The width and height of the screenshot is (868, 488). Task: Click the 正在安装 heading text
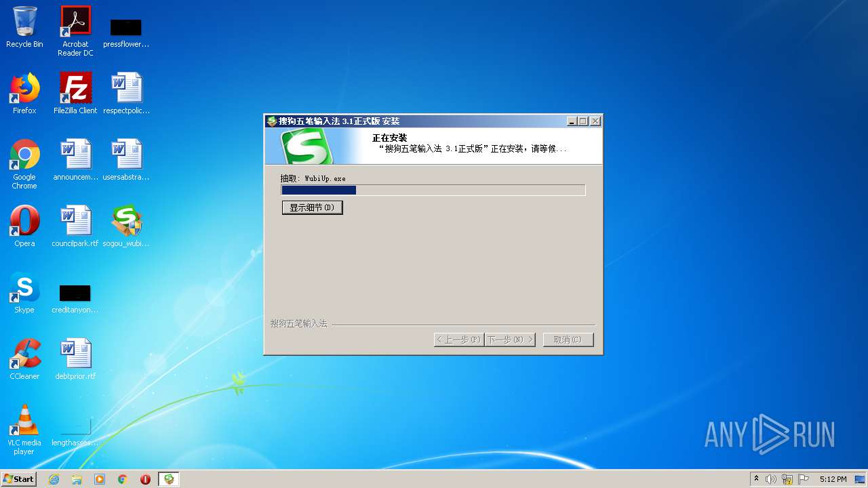pyautogui.click(x=389, y=138)
